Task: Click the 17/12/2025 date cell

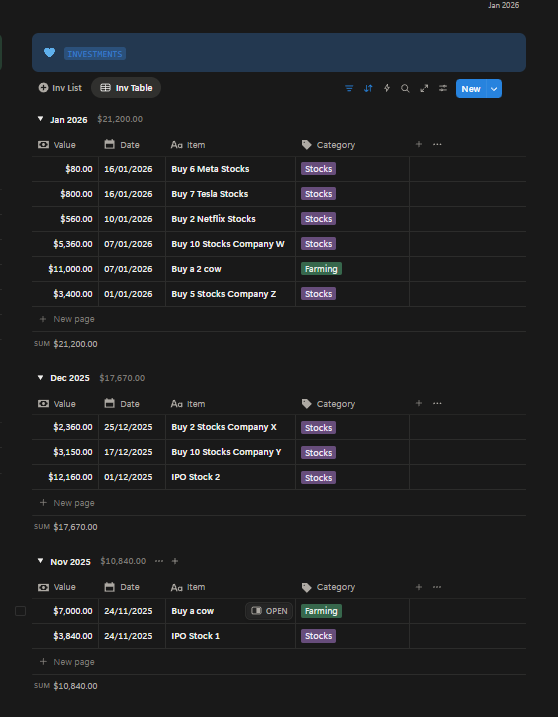Action: point(132,452)
